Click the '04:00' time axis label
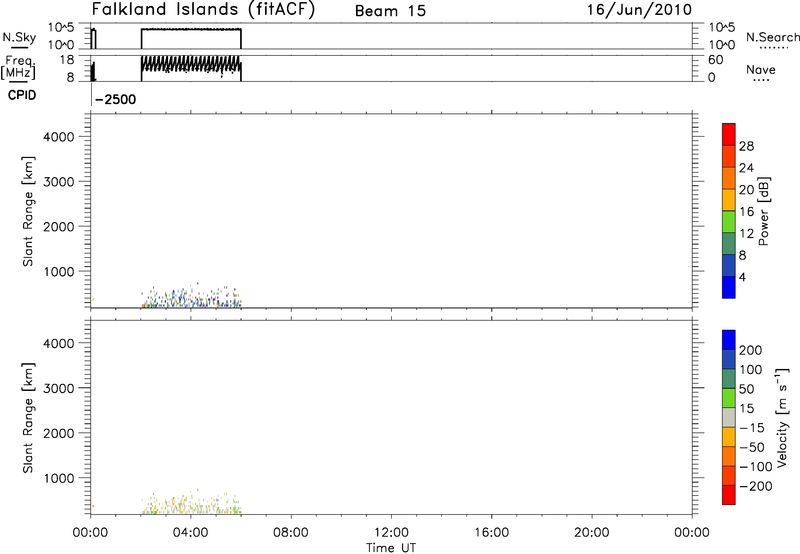800x554 pixels. pyautogui.click(x=190, y=533)
